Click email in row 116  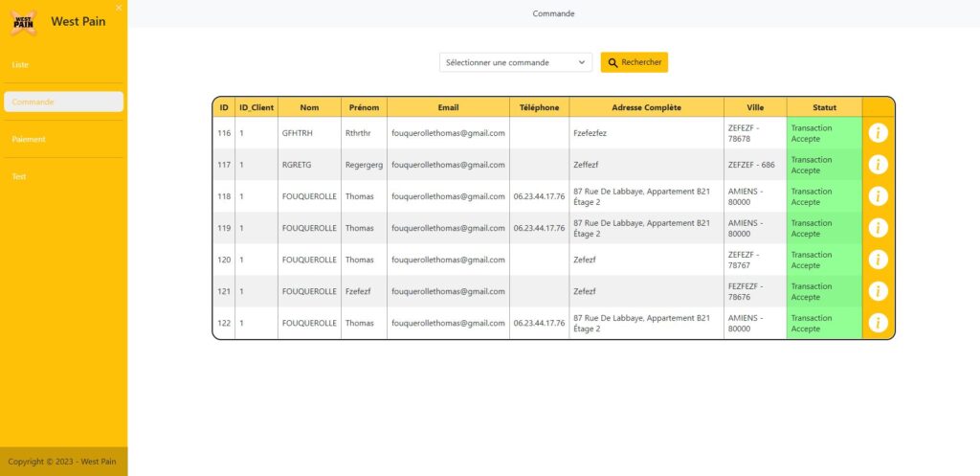tap(448, 133)
